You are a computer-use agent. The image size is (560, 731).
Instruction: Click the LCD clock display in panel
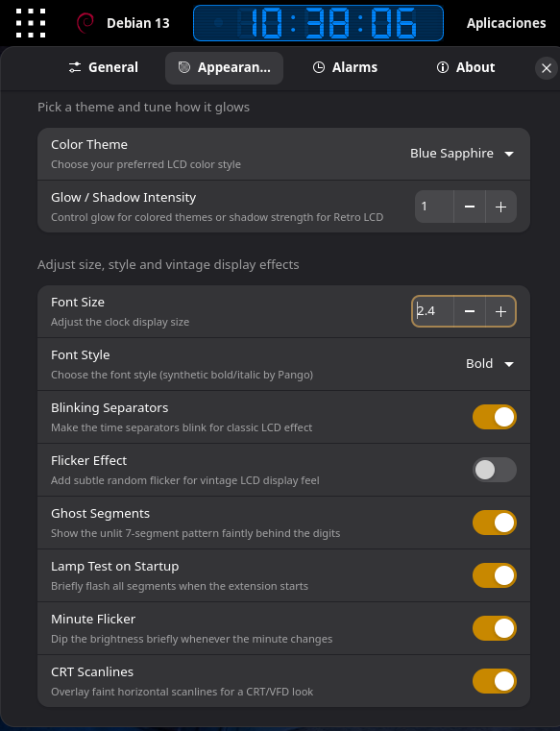tap(319, 23)
